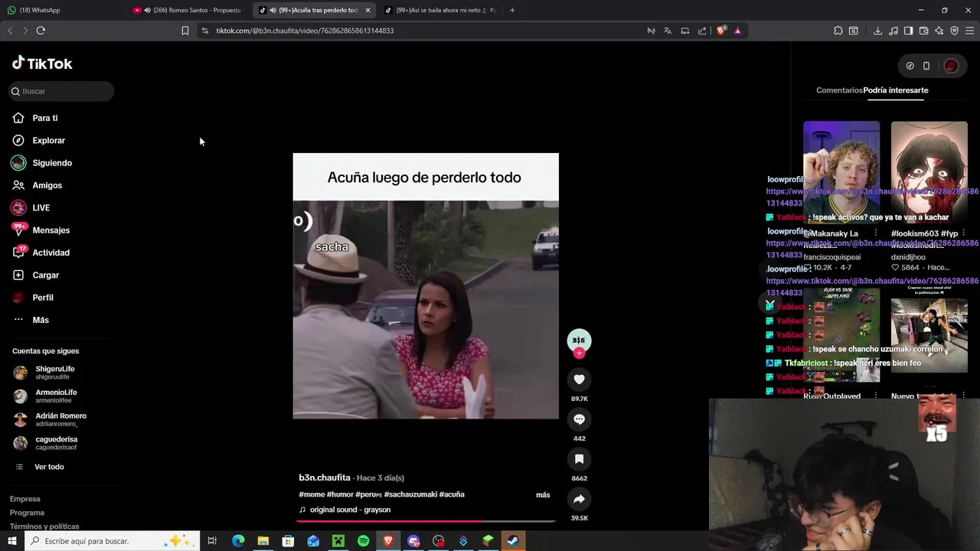The width and height of the screenshot is (980, 551).
Task: Switch to the WhatsApp browser tab
Action: click(x=61, y=10)
